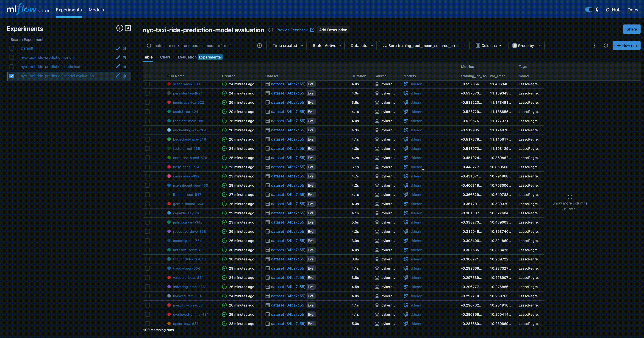Click the Add Description button
This screenshot has width=644, height=338.
coord(333,30)
